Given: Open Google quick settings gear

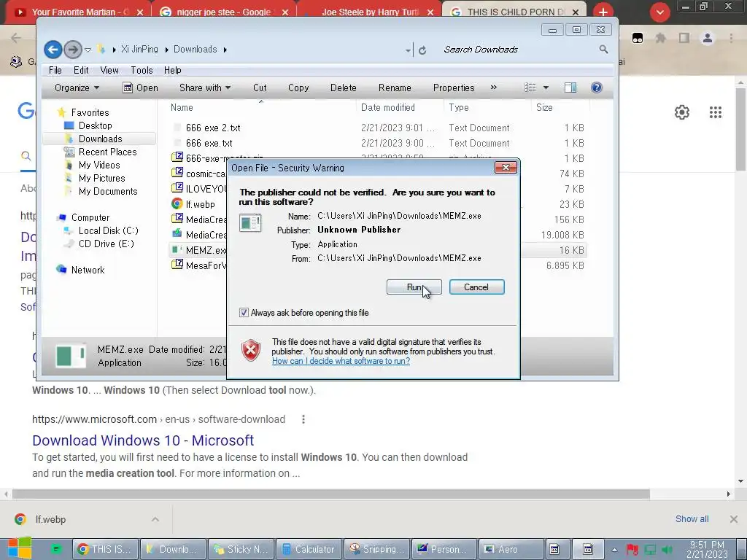Looking at the screenshot, I should point(682,112).
